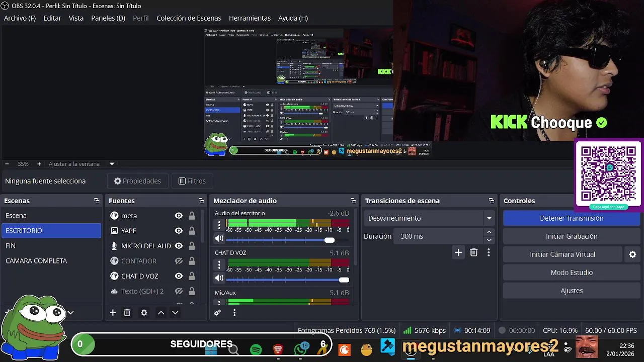This screenshot has width=644, height=362.
Task: Pop out the Escenas panel
Action: (97, 201)
